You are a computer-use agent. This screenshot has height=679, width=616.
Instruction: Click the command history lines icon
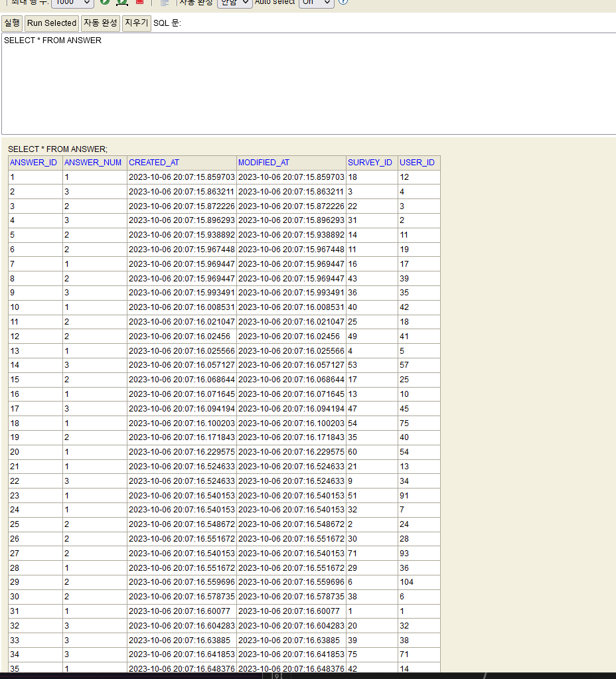164,3
